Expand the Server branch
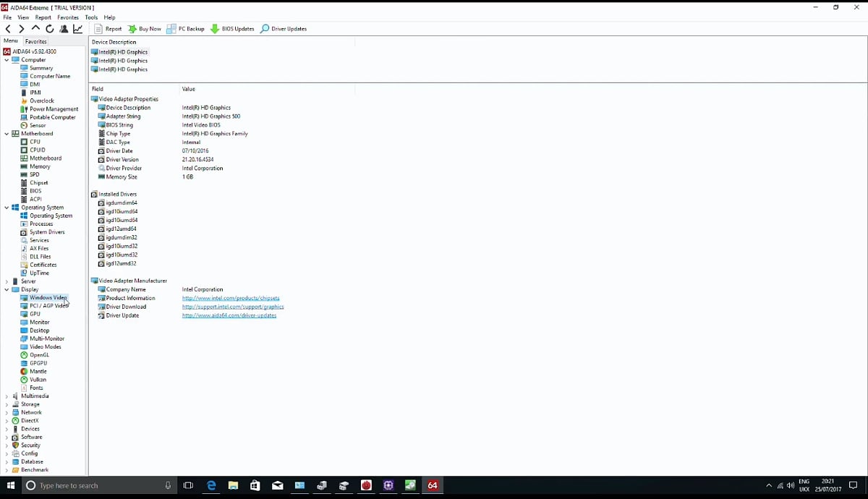The width and height of the screenshot is (868, 499). (7, 281)
